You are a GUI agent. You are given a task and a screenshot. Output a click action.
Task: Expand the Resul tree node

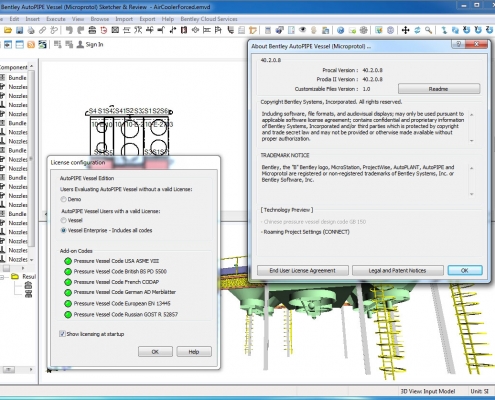tap(2, 277)
